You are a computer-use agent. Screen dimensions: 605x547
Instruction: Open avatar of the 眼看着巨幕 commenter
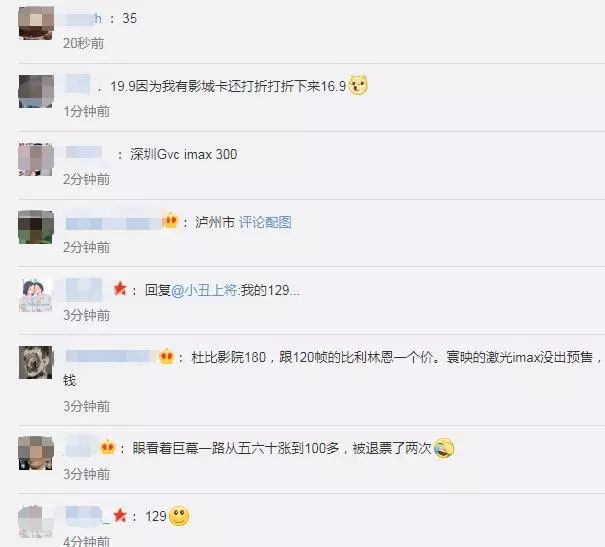click(35, 453)
